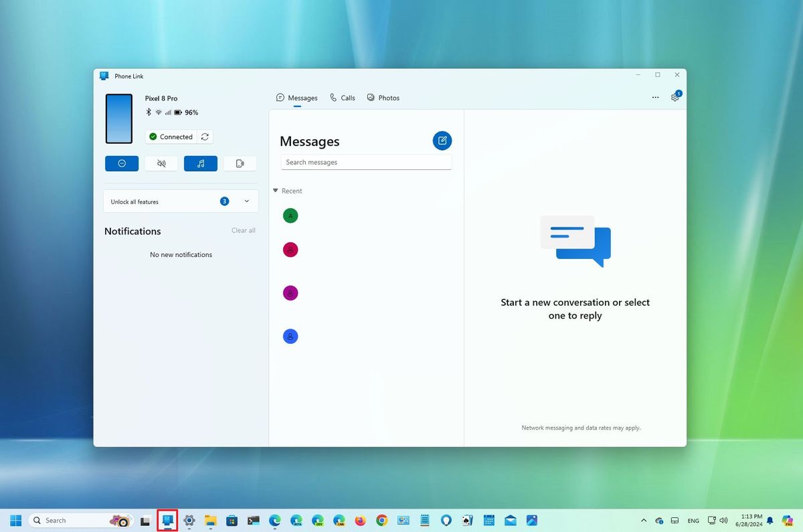The height and width of the screenshot is (532, 803).
Task: Toggle the first recent contact avatar
Action: [x=290, y=215]
